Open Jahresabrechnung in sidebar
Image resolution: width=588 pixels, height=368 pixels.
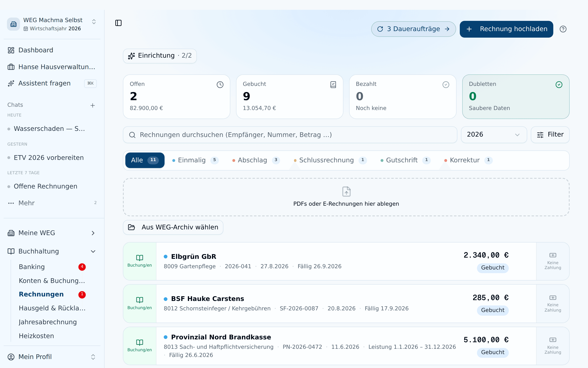[x=52, y=322]
